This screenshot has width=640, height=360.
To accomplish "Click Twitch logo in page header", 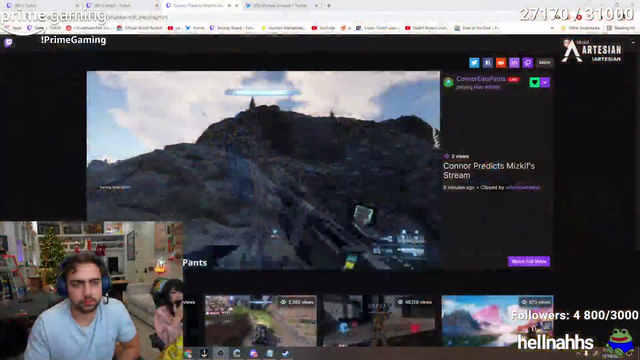I will click(9, 42).
